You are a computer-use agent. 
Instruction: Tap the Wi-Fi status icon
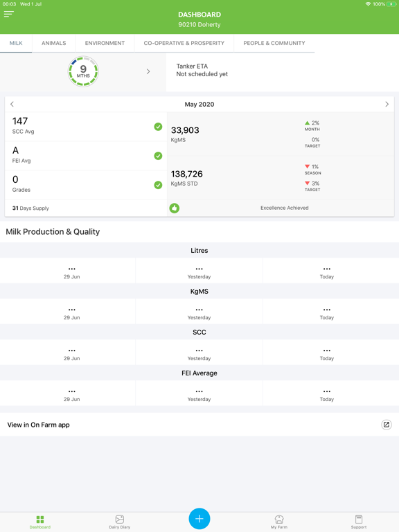(368, 4)
